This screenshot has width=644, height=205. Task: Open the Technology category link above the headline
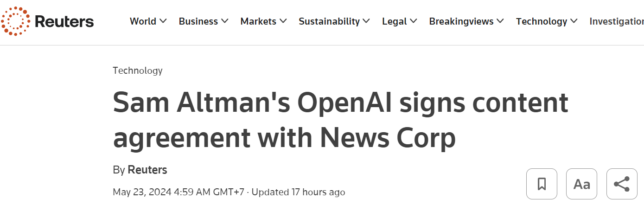pos(138,70)
